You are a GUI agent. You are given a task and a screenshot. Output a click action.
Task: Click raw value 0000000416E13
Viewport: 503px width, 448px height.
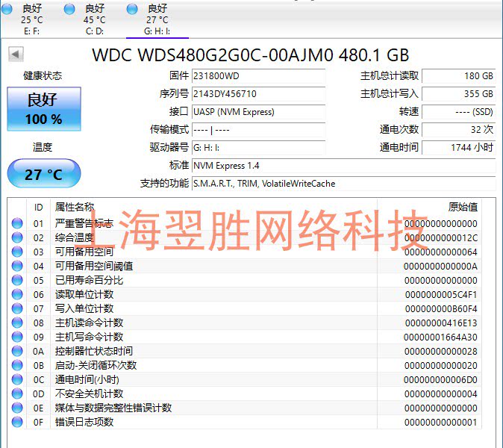coord(441,323)
